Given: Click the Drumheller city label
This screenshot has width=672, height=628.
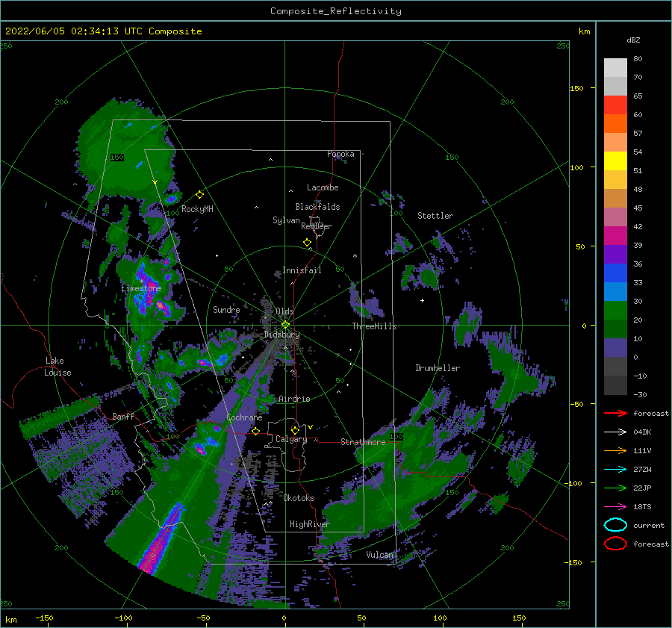Looking at the screenshot, I should point(438,368).
